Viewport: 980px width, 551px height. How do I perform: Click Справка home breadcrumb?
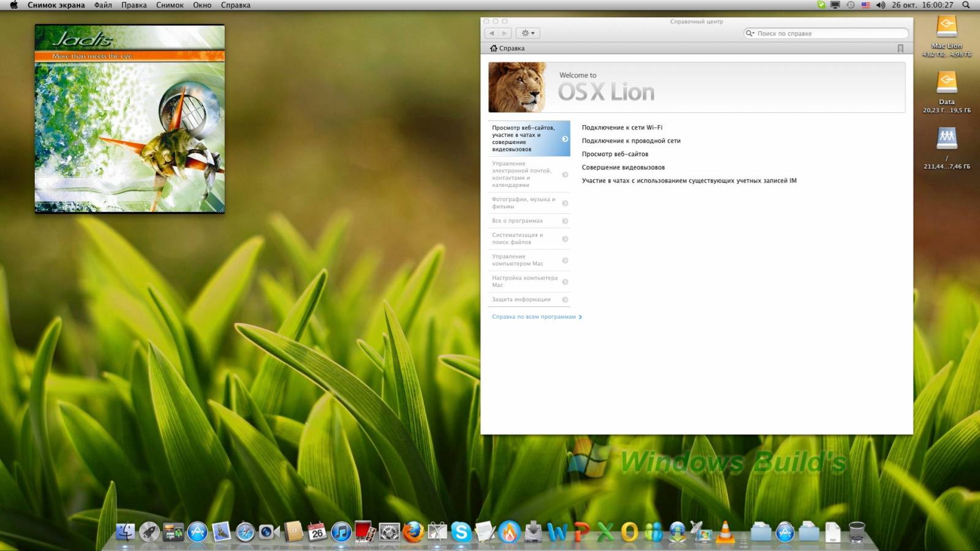507,48
